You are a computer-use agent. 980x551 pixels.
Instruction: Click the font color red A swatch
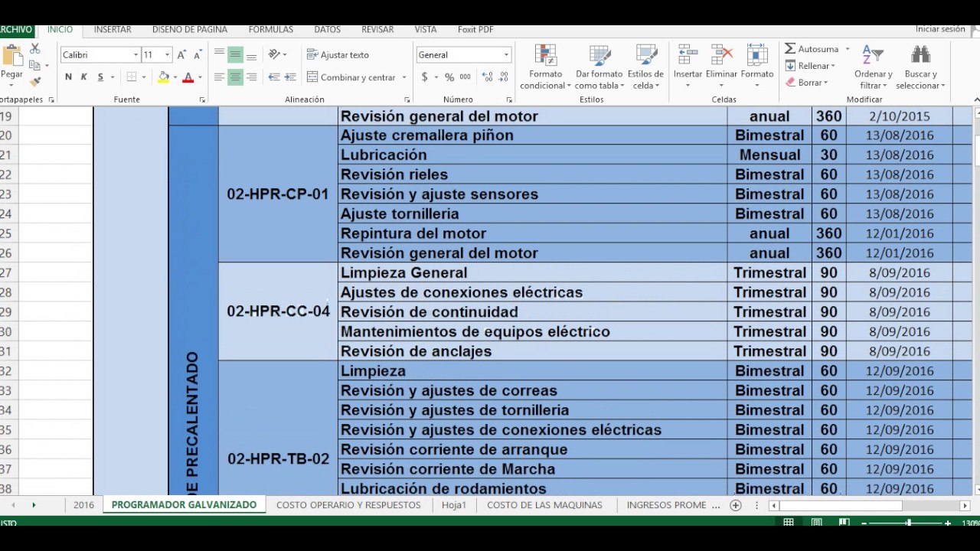point(188,77)
